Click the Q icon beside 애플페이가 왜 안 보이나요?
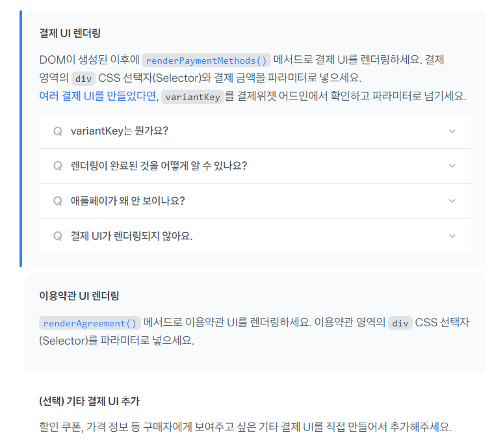 58,201
